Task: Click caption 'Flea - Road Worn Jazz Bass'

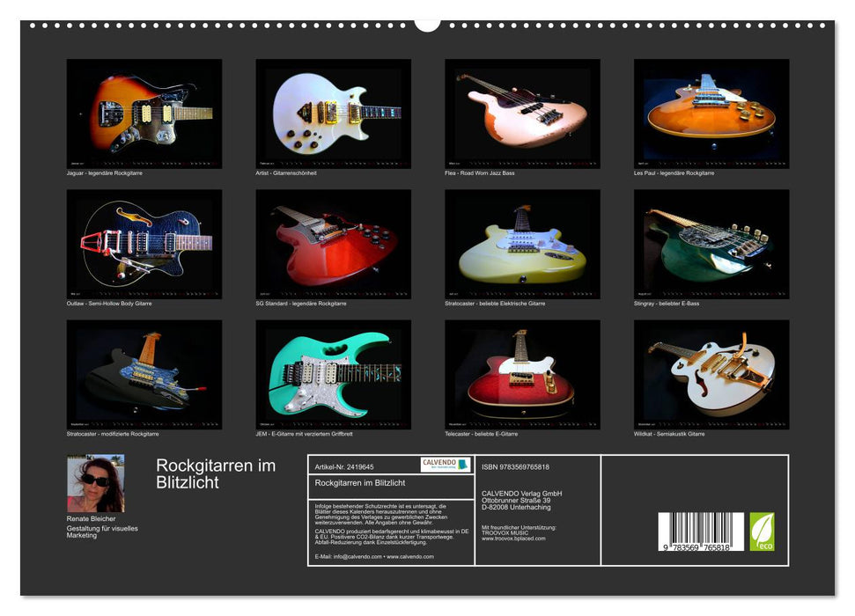Action: [x=480, y=172]
